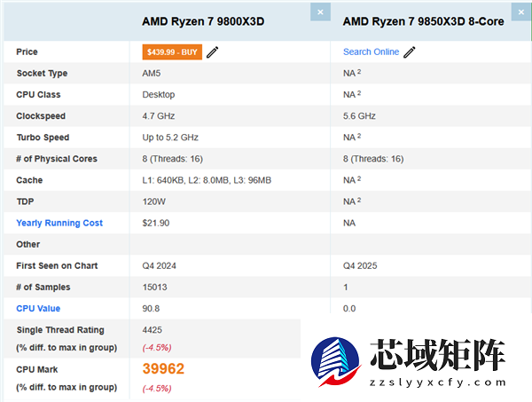532x402 pixels.
Task: Click the NA value in Socket Type row
Action: [352, 74]
